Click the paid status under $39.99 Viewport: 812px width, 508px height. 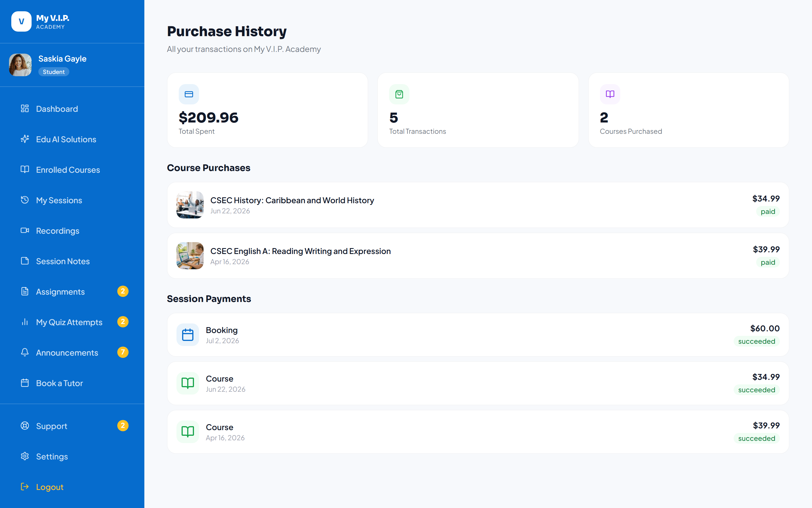click(768, 262)
